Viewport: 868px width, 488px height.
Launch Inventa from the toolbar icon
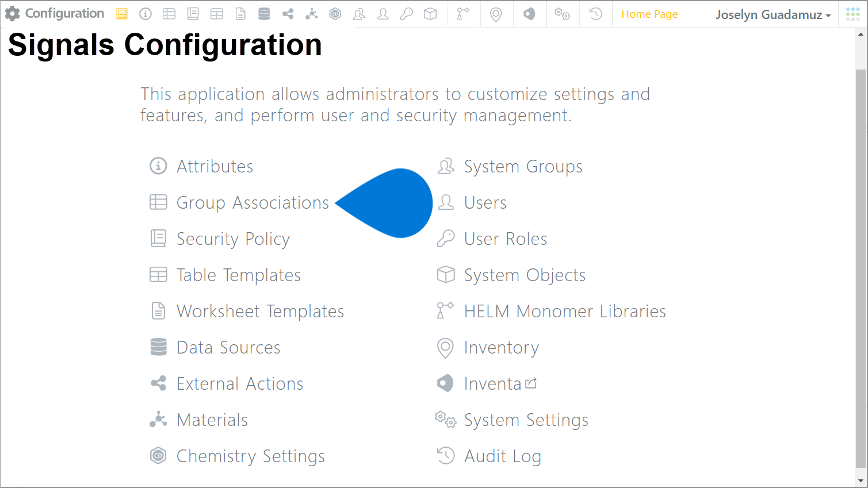[x=529, y=14]
